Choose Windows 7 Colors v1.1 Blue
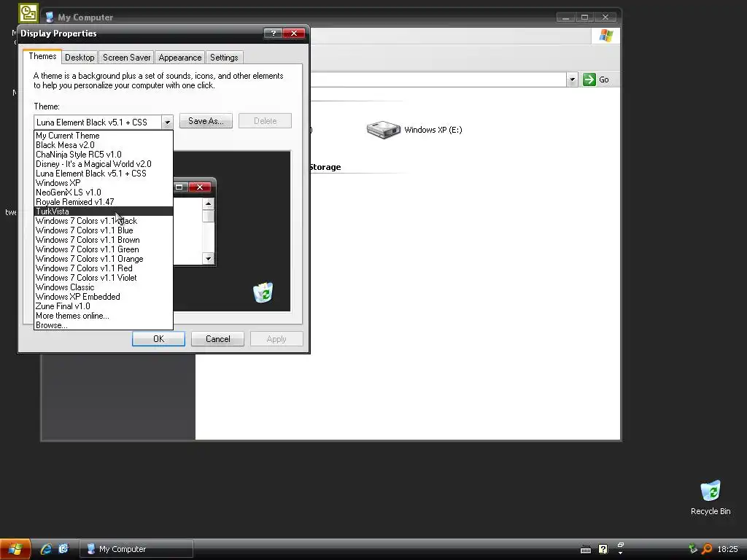 point(104,230)
